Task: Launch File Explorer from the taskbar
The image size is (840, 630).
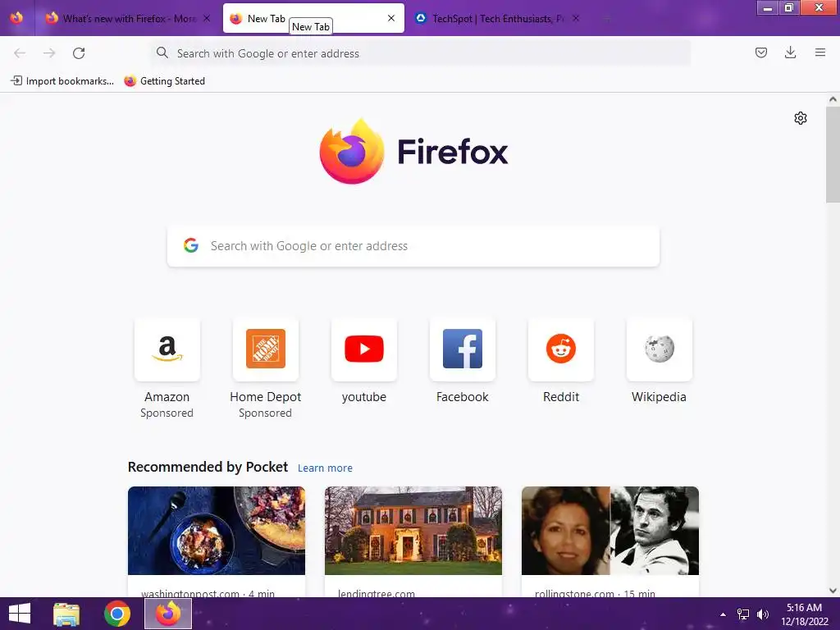Action: [66, 614]
